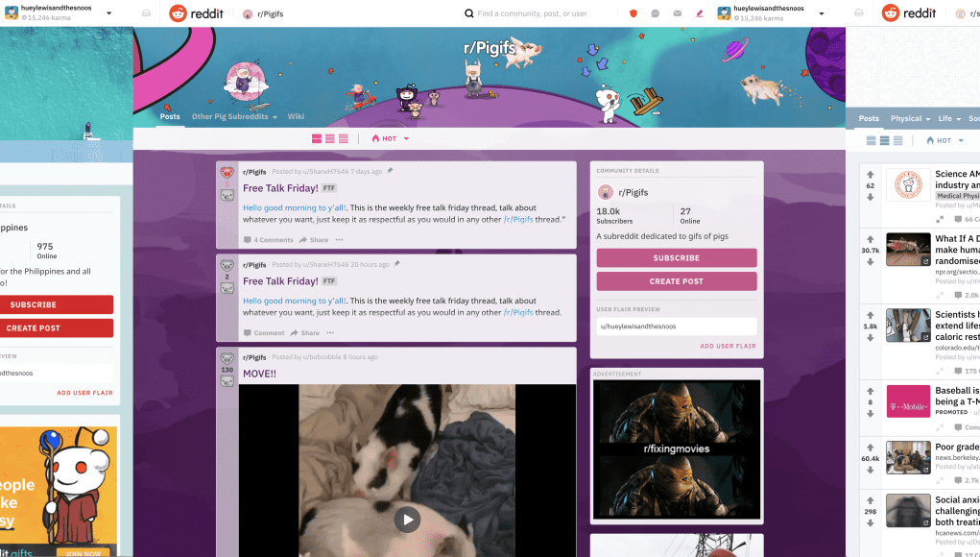Focus the Find a community search field
Viewport: 980px width, 557px height.
[533, 13]
